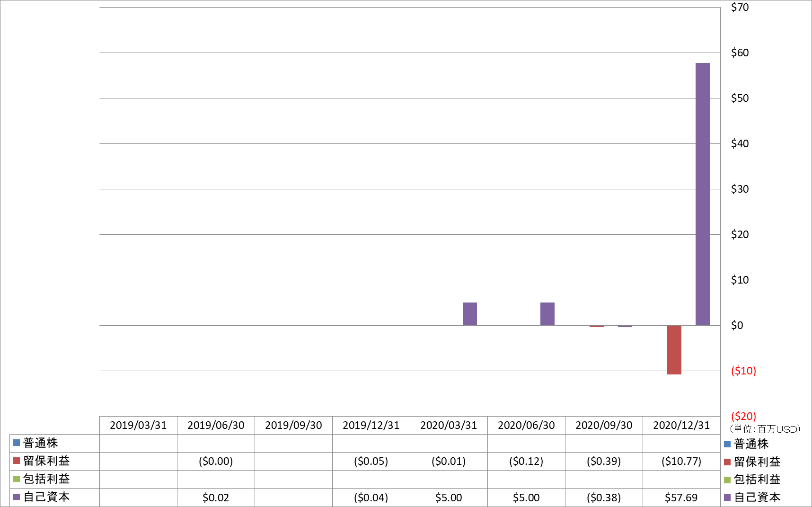The width and height of the screenshot is (812, 507).
Task: Click the ($10.77) retained earnings cell
Action: 681,461
